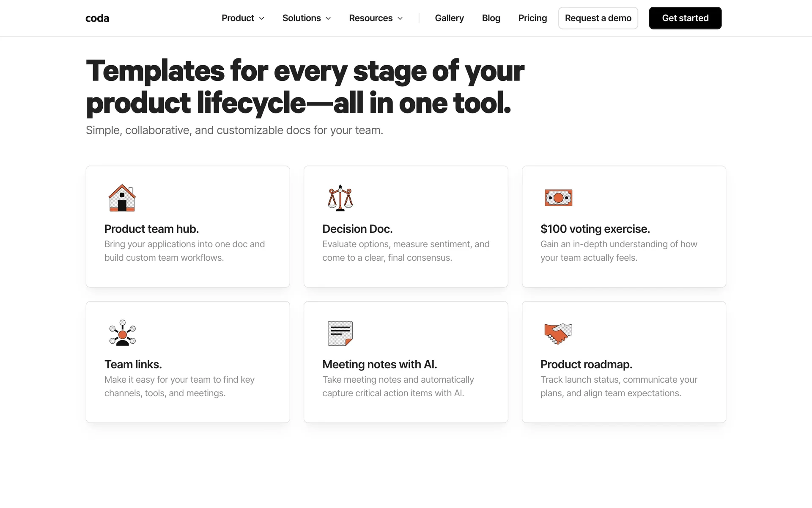This screenshot has width=812, height=508.
Task: Open the Solutions dropdown
Action: point(307,18)
